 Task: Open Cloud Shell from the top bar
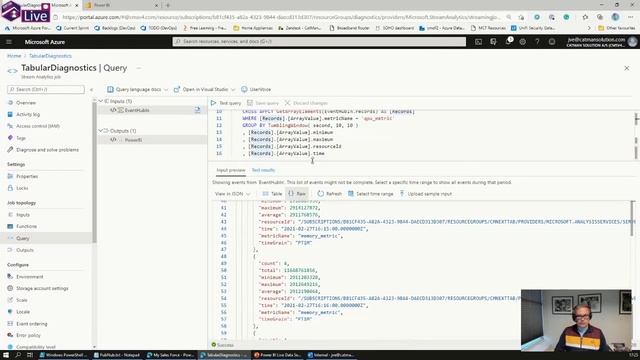click(x=478, y=42)
